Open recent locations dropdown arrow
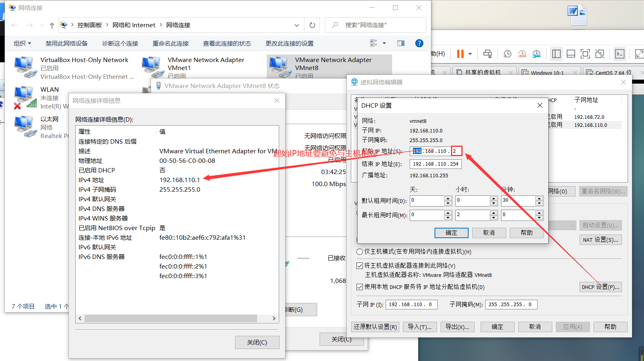The height and width of the screenshot is (361, 644). pyautogui.click(x=42, y=25)
